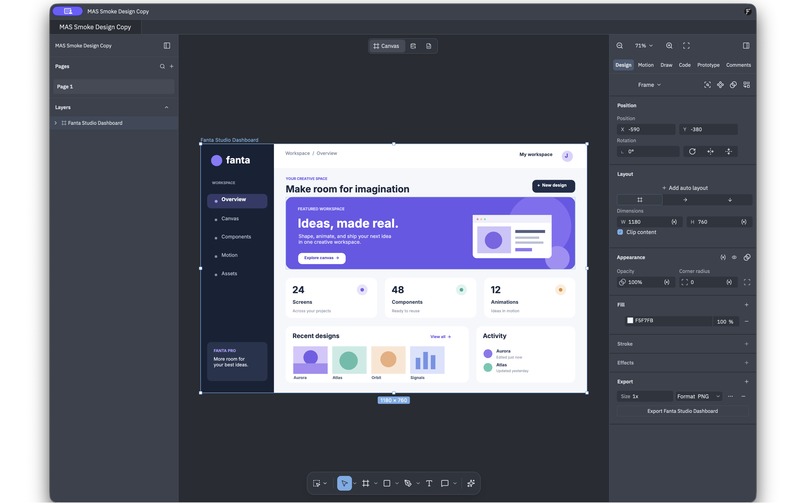Switch to the Prototype tab
806x504 pixels.
click(x=708, y=65)
